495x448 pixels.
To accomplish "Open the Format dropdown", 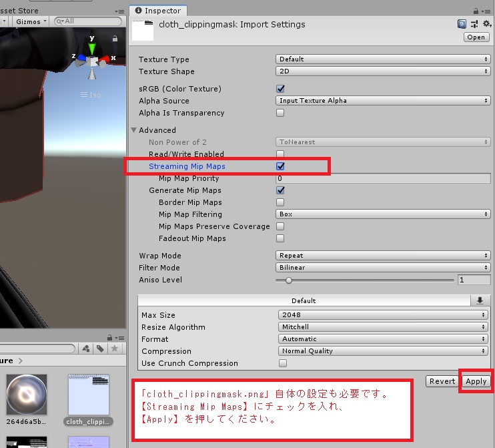I will [x=383, y=339].
